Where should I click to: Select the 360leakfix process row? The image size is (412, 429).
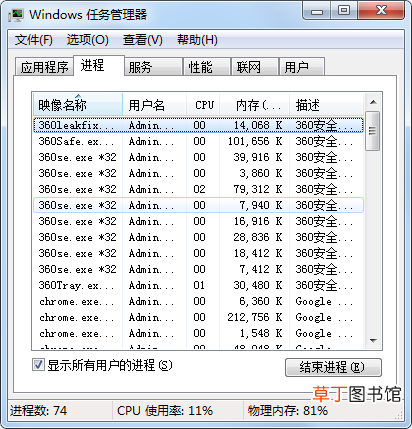(x=198, y=125)
